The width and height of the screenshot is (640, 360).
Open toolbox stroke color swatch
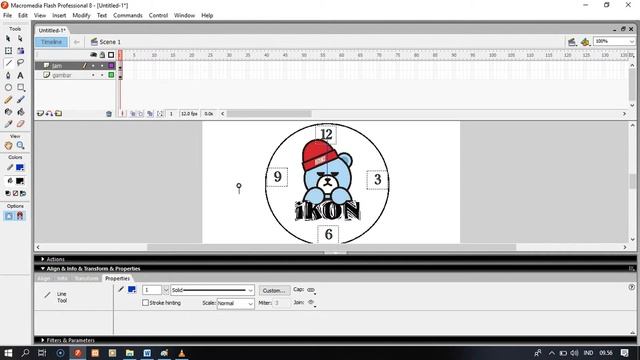pos(20,168)
